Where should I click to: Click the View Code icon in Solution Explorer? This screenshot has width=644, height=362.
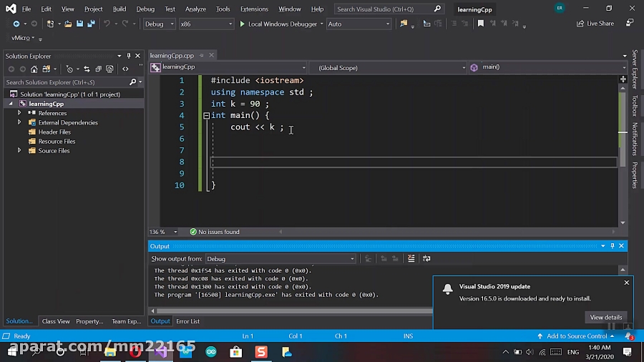coord(125,69)
